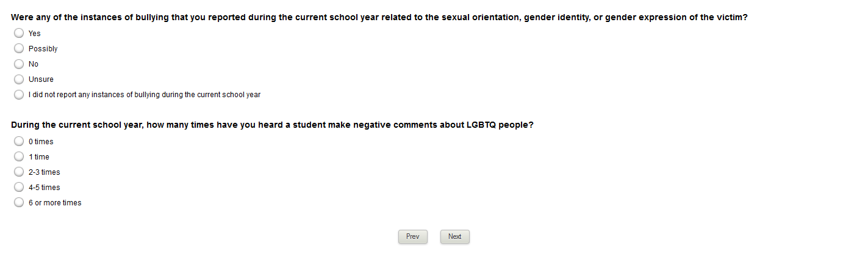The width and height of the screenshot is (868, 264).
Task: Pick the Unsure radio button
Action: (19, 79)
